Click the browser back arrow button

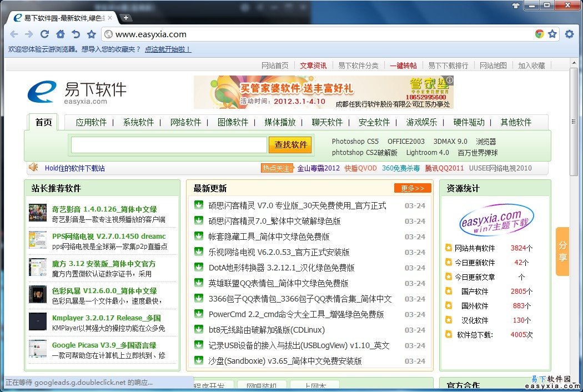point(14,34)
